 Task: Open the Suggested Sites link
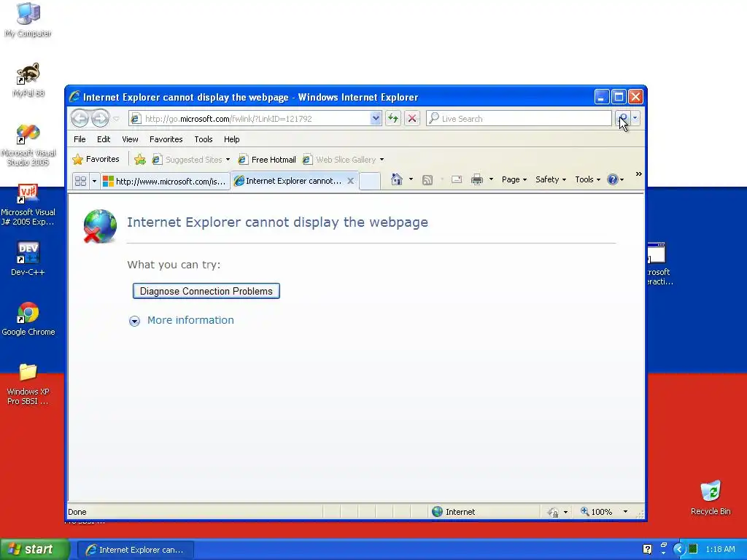[190, 160]
